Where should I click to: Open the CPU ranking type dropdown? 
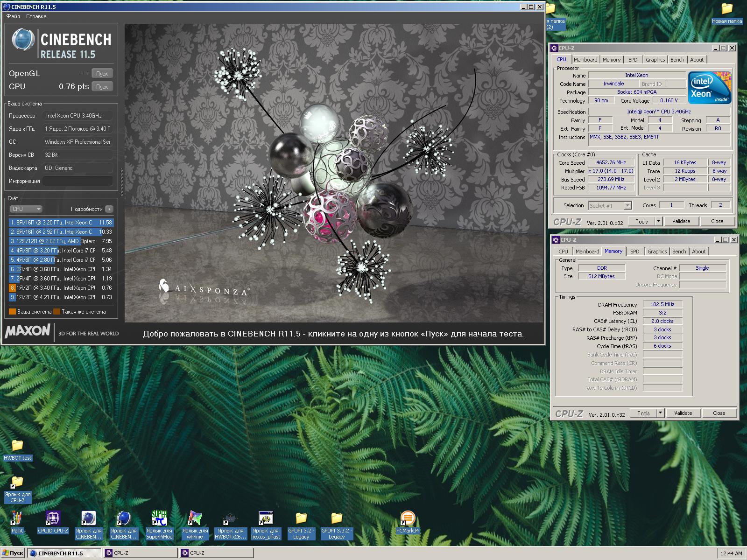pos(26,209)
